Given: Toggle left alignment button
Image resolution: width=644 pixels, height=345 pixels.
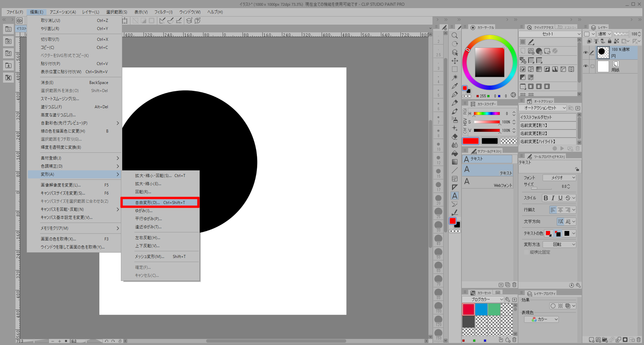Looking at the screenshot, I should (x=553, y=210).
